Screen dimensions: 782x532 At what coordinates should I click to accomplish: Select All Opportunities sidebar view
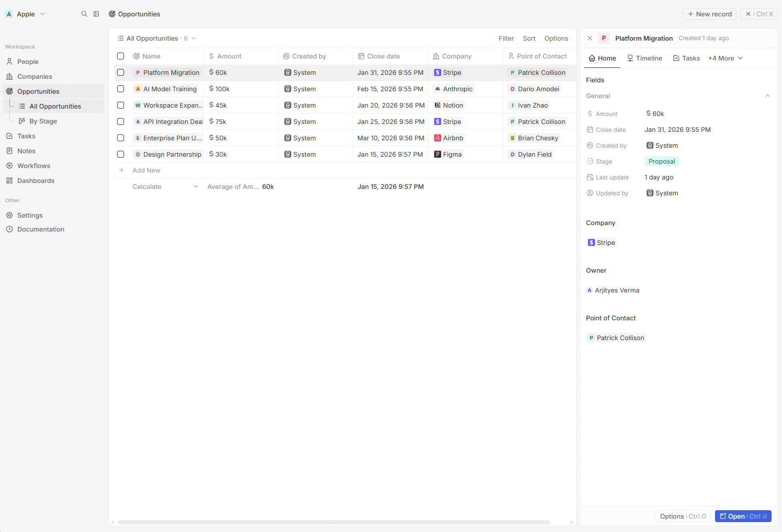60,106
